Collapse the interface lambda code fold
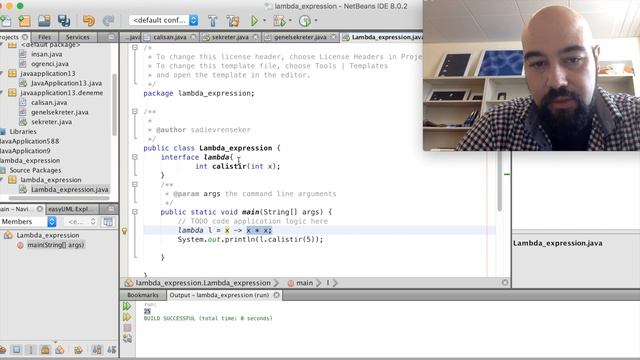This screenshot has height=360, width=640. coord(135,157)
